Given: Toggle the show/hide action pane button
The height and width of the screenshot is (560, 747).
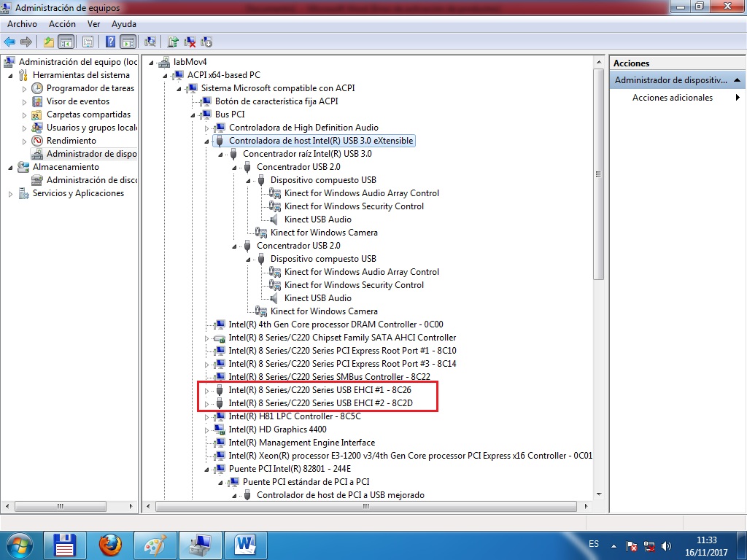Looking at the screenshot, I should (128, 42).
